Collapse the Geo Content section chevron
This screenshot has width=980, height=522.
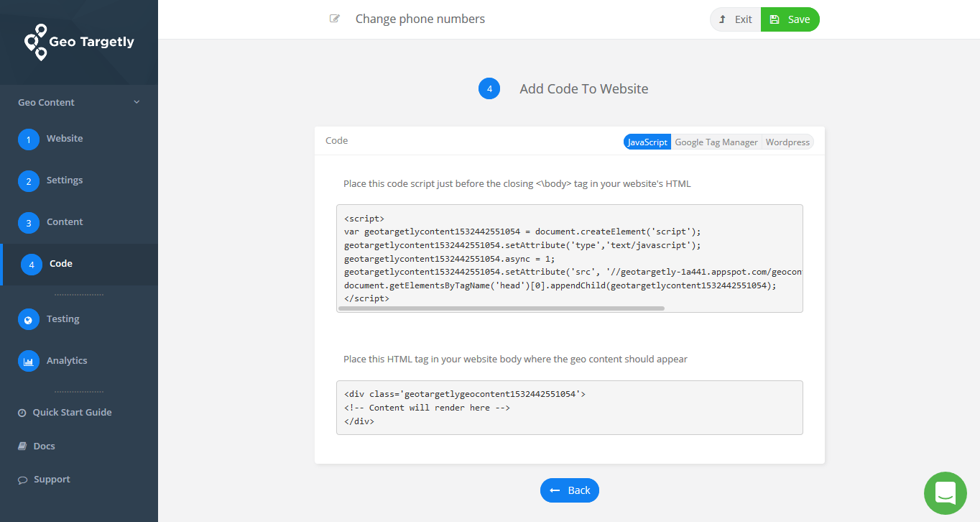tap(137, 102)
